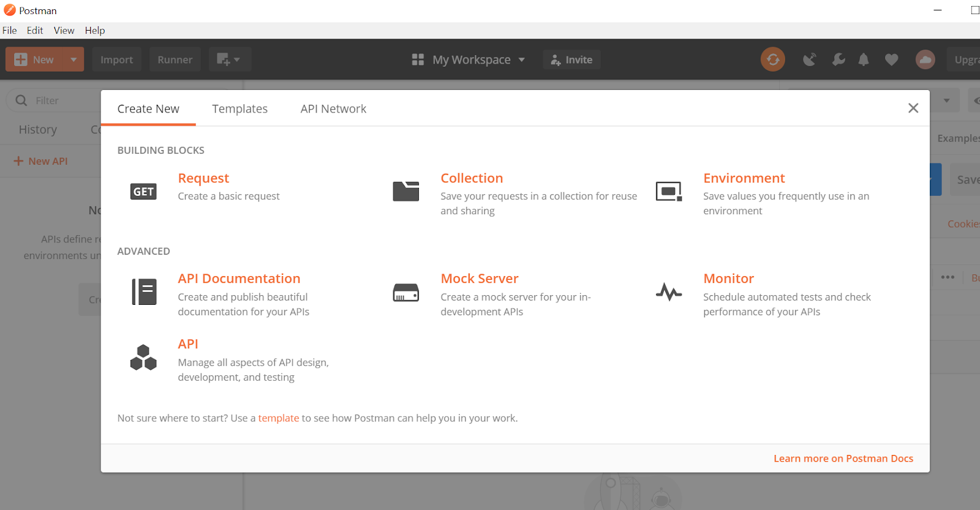The height and width of the screenshot is (510, 980).
Task: Switch to the Templates tab
Action: tap(239, 109)
